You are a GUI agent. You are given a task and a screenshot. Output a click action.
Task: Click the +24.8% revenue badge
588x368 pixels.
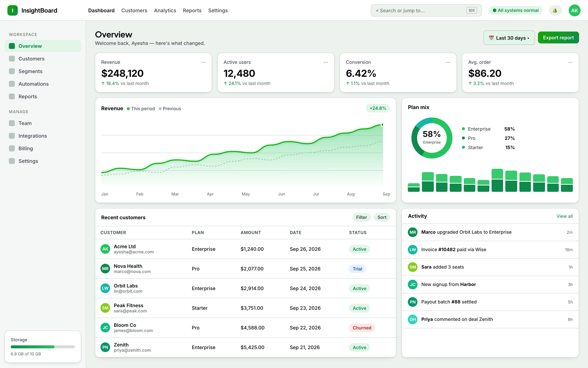coord(378,108)
